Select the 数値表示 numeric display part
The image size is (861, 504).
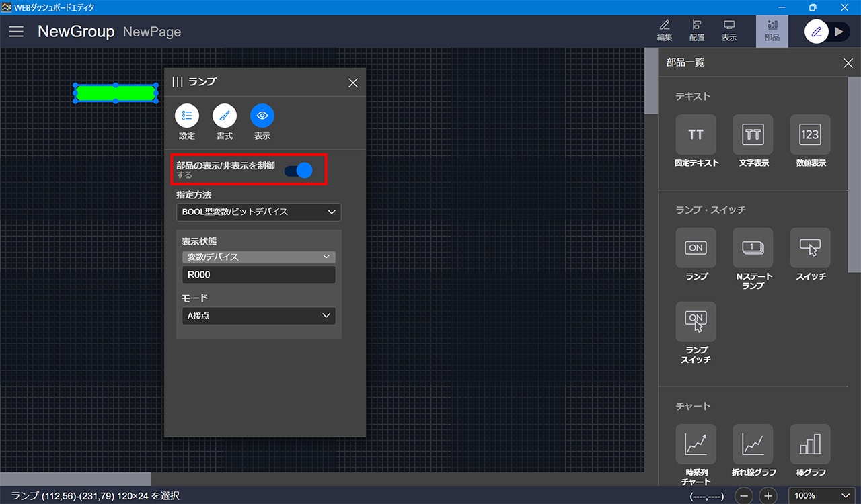tap(810, 134)
